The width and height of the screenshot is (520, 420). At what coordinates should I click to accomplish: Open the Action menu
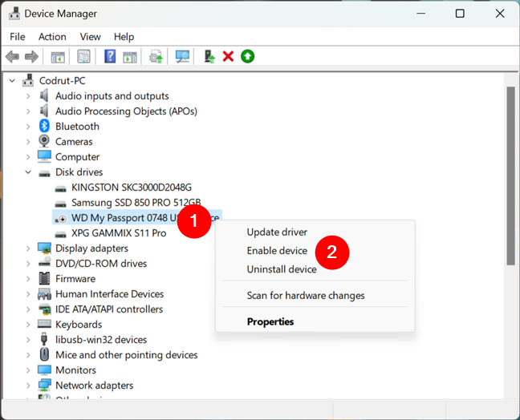pos(52,36)
